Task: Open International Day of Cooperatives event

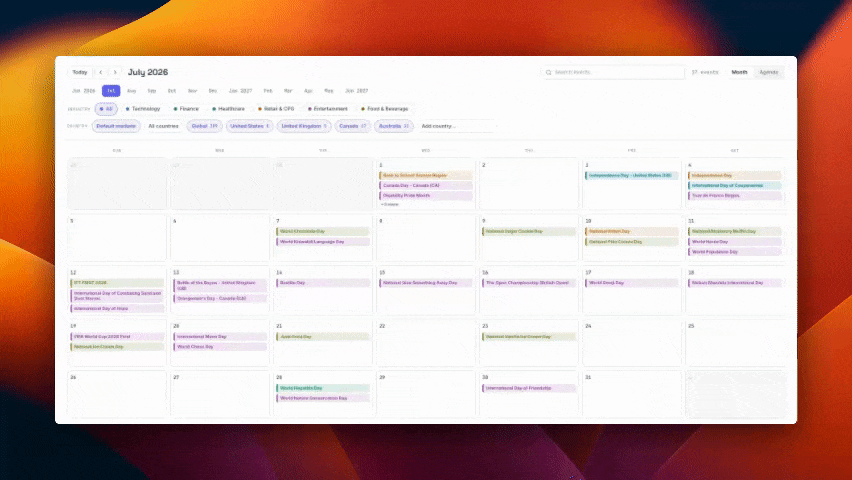Action: (735, 185)
